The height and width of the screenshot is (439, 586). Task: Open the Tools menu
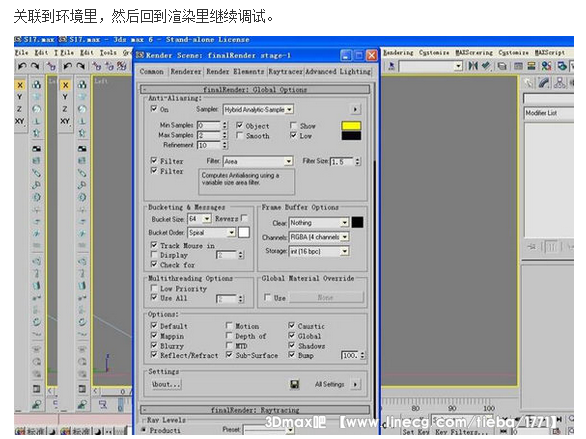108,53
